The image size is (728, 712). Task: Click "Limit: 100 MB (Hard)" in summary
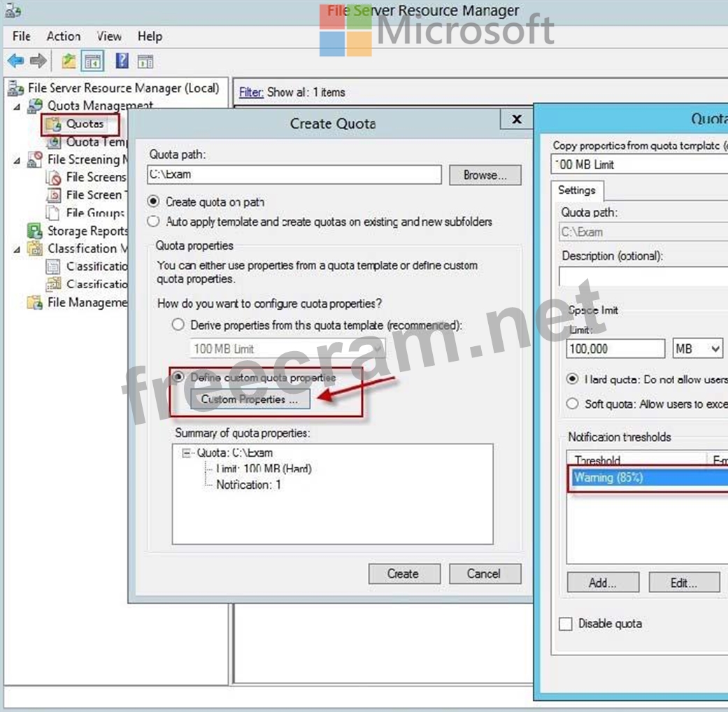pyautogui.click(x=264, y=469)
